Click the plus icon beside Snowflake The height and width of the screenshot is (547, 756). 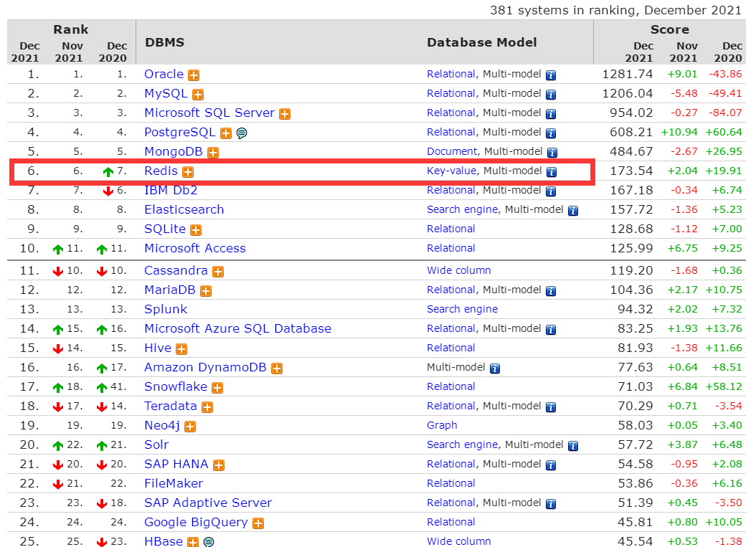click(x=217, y=387)
